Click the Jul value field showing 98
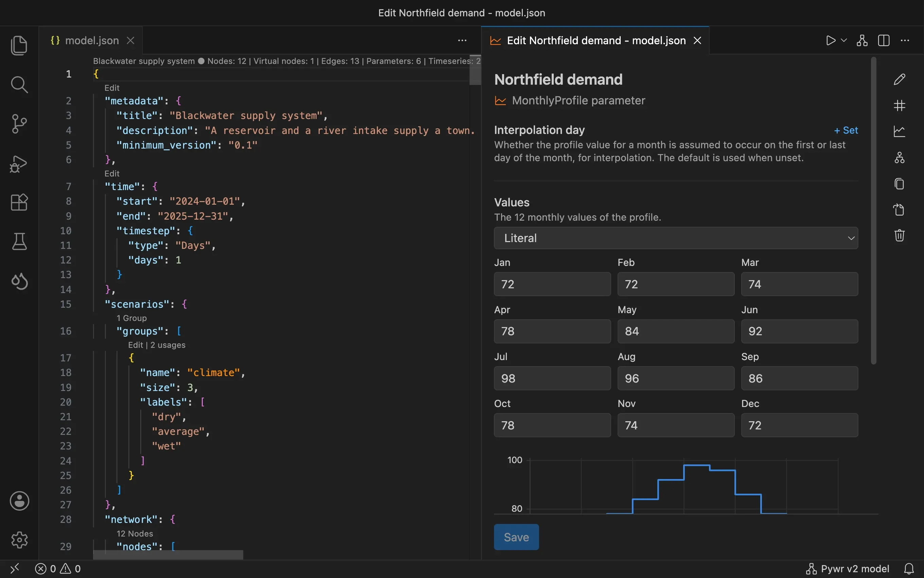This screenshot has height=578, width=924. click(x=552, y=378)
